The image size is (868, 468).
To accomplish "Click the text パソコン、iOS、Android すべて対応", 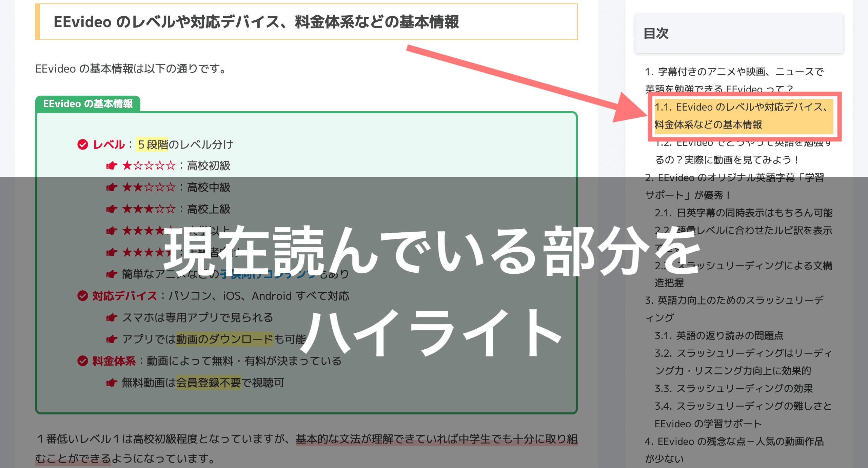I will coord(259,296).
